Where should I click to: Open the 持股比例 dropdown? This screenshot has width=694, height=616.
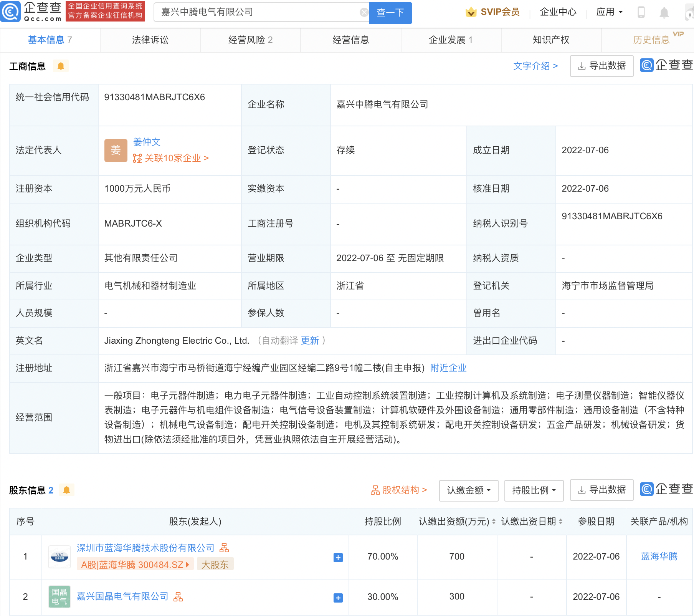534,490
